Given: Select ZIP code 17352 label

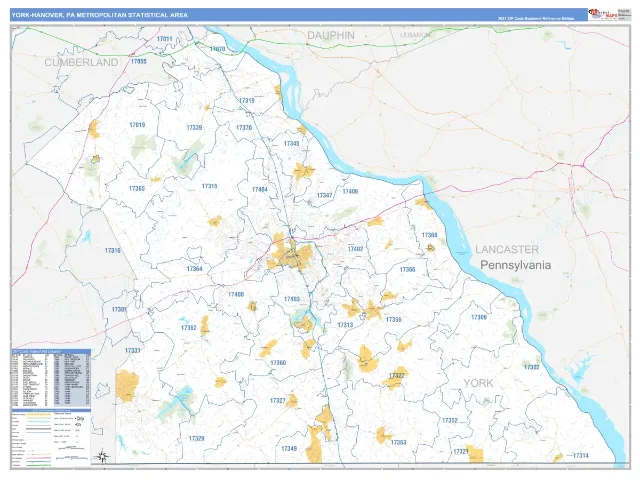Looking at the screenshot, I should pos(450,420).
